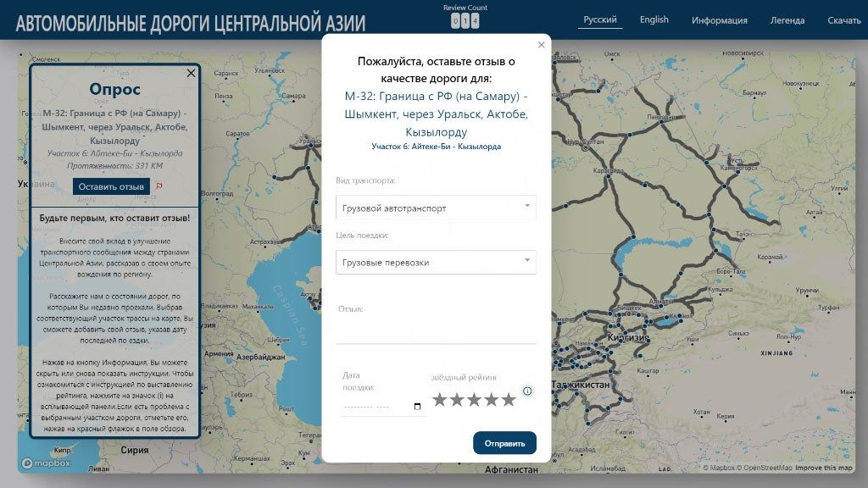Click the info icon beside the star rating
Screen dimensions: 868x488
click(x=527, y=391)
